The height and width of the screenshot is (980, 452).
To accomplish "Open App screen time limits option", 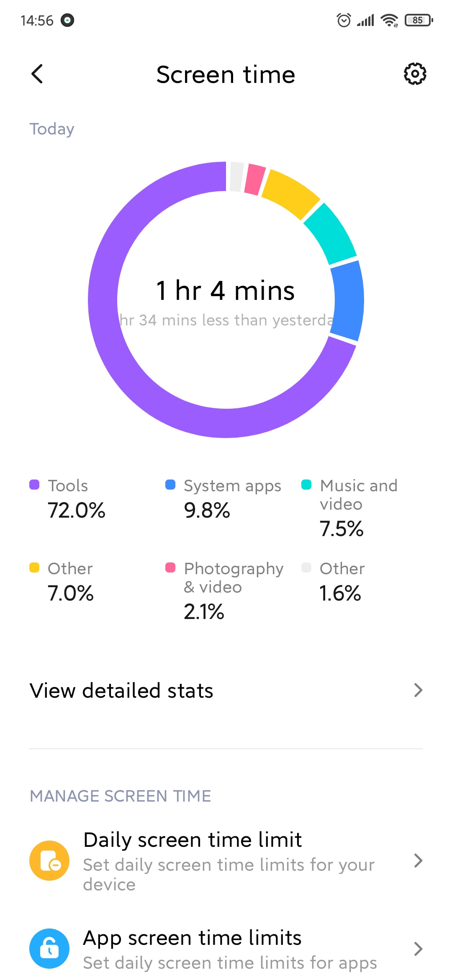I will pos(226,949).
